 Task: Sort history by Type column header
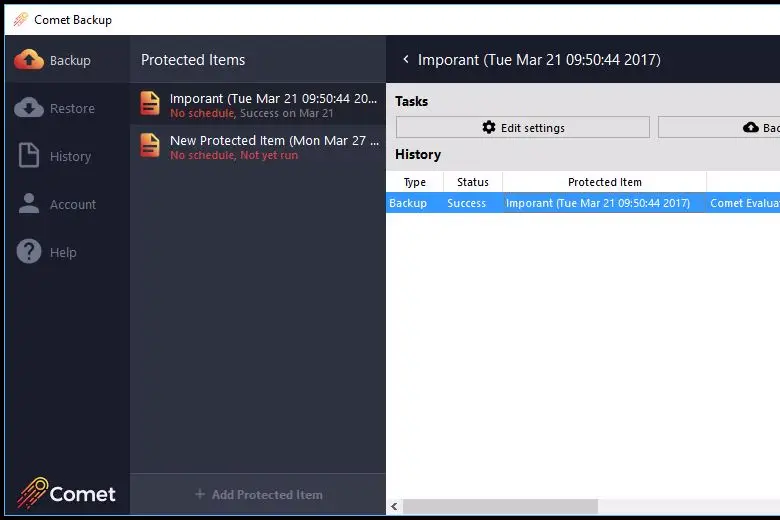coord(414,182)
